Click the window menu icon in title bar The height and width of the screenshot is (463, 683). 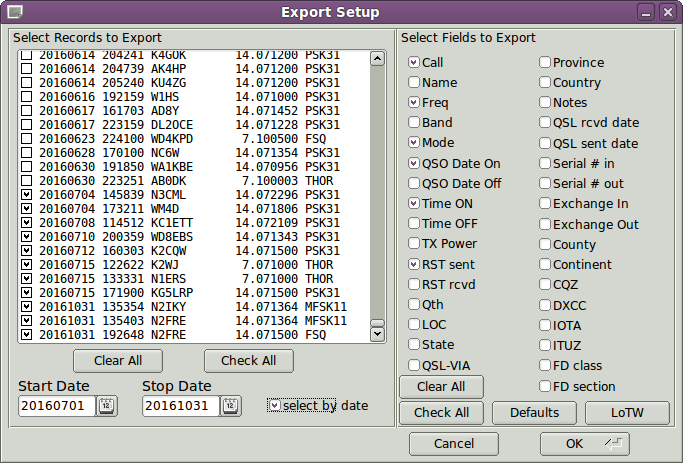click(x=15, y=12)
